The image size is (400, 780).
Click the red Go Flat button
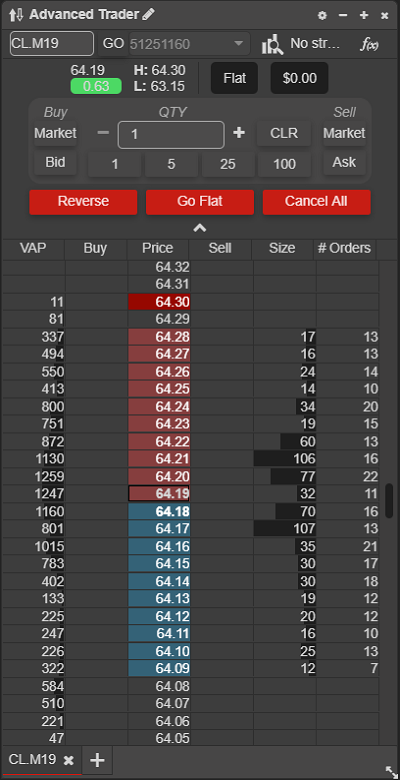click(200, 201)
